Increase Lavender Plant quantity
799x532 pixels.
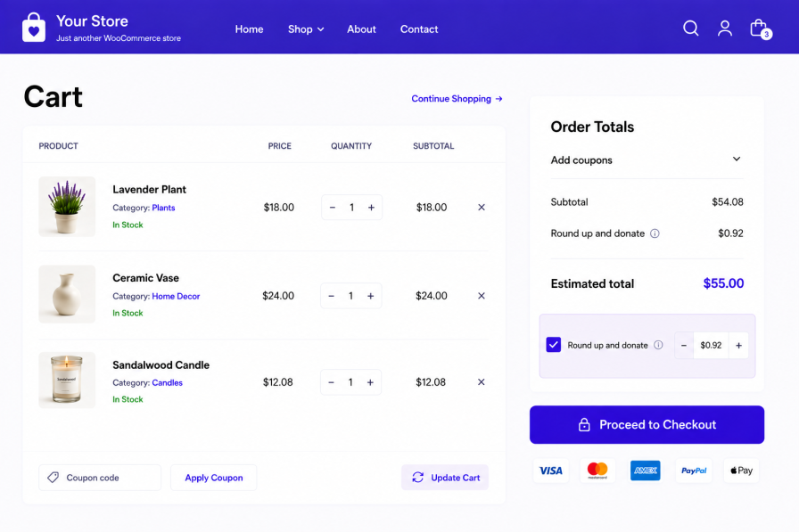pyautogui.click(x=371, y=208)
